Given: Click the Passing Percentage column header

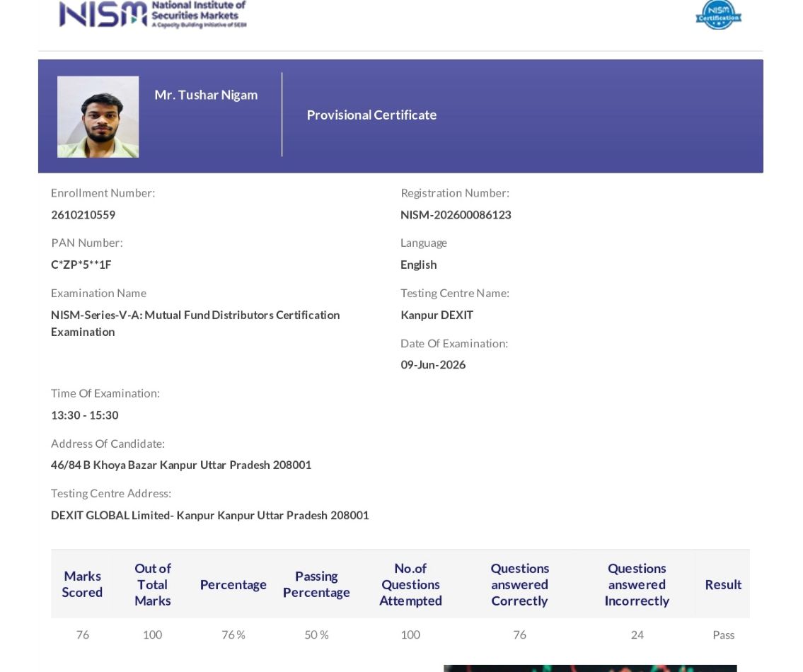Looking at the screenshot, I should pyautogui.click(x=316, y=584).
